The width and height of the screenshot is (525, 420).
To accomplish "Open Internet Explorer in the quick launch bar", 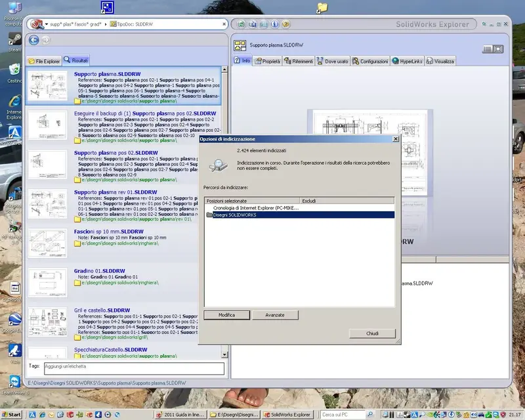I will pyautogui.click(x=42, y=415).
